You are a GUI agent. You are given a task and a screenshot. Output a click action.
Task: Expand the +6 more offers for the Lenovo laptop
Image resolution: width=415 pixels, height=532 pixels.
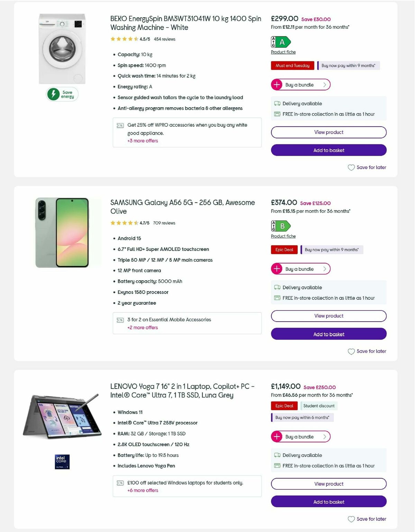pyautogui.click(x=142, y=490)
